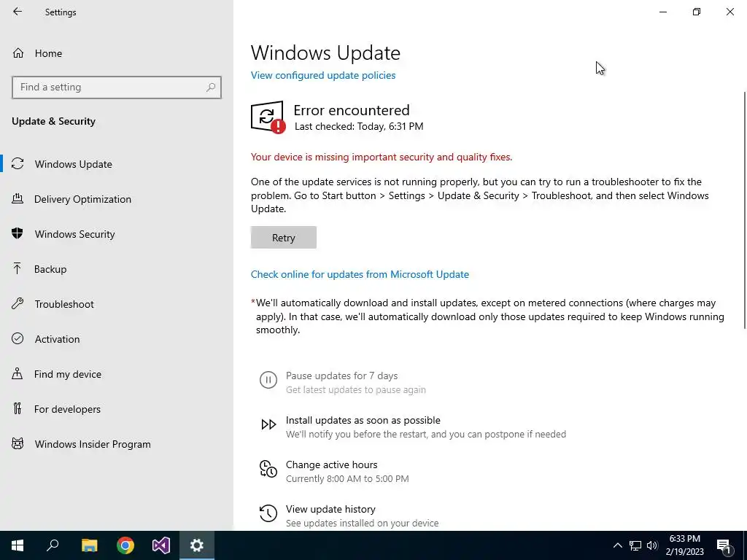Click the Install updates fast-forward icon
The width and height of the screenshot is (747, 560).
tap(268, 424)
